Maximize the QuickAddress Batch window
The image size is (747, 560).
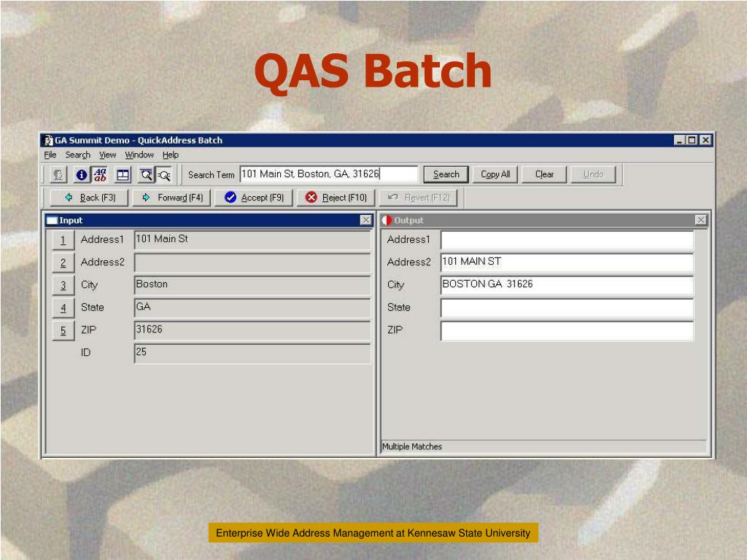click(x=692, y=140)
